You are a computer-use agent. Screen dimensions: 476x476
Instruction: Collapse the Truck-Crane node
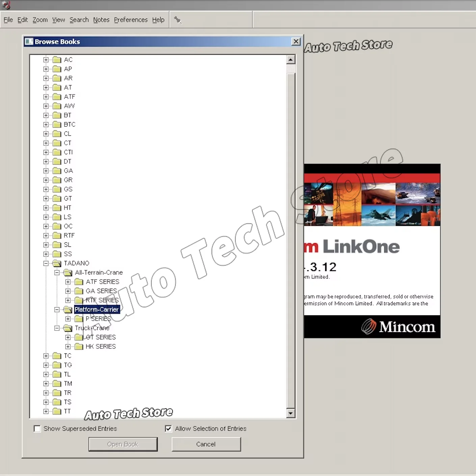(57, 328)
